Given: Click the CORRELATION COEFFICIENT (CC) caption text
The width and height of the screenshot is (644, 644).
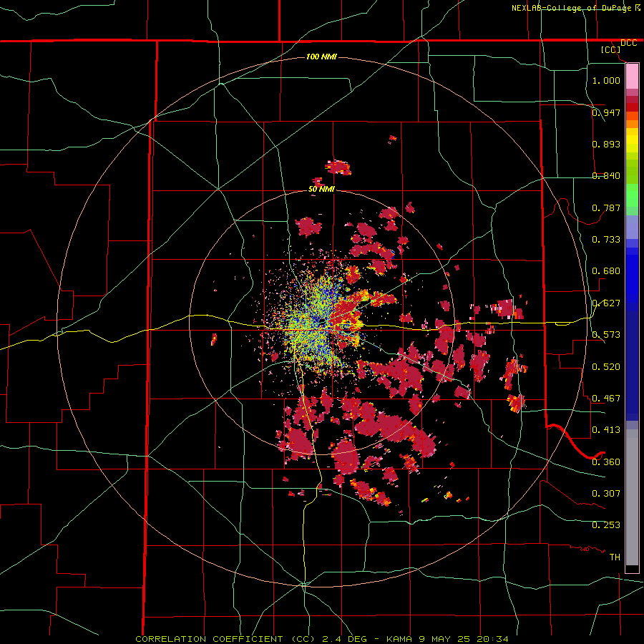Looking at the screenshot, I should coord(225,639).
